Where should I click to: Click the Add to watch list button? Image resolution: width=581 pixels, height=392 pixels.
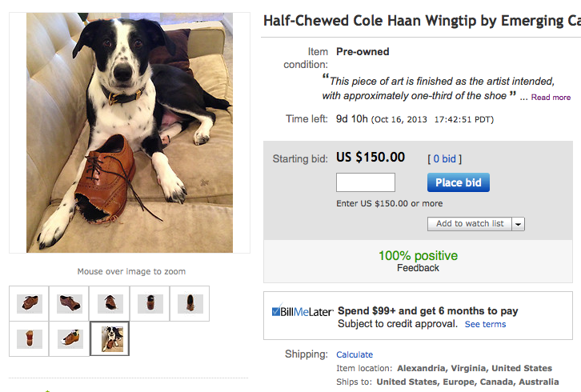click(x=470, y=224)
